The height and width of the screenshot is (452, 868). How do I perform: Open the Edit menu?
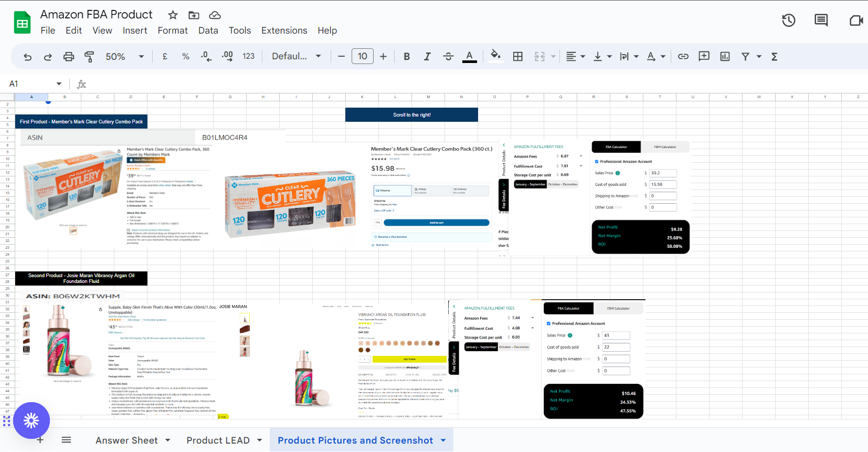73,30
